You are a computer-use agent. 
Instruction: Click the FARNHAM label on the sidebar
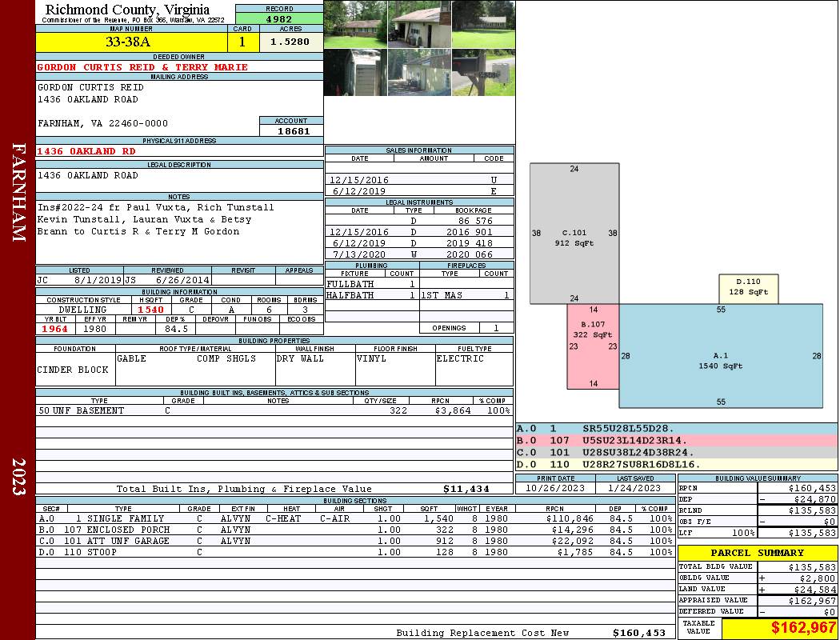point(18,192)
